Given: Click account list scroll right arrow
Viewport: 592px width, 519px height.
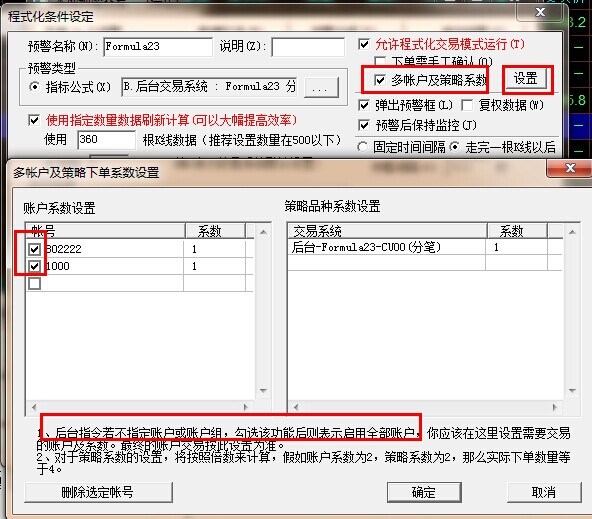Looking at the screenshot, I should (x=246, y=407).
